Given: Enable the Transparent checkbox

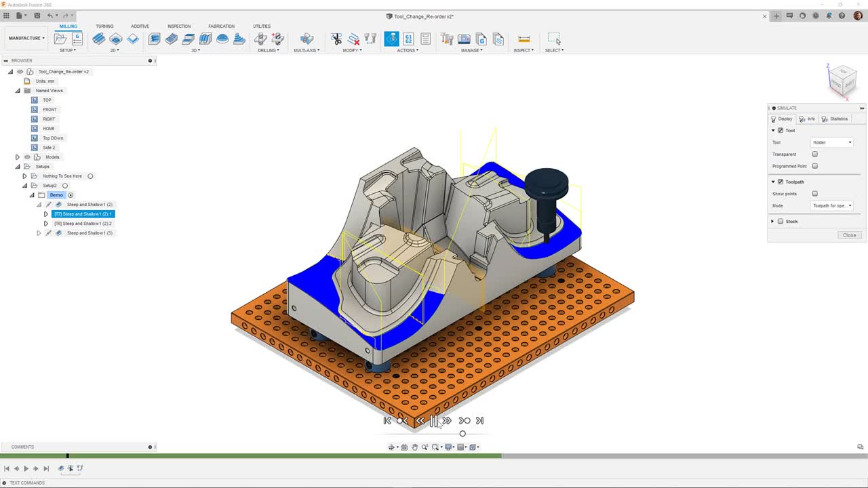Looking at the screenshot, I should pos(815,155).
